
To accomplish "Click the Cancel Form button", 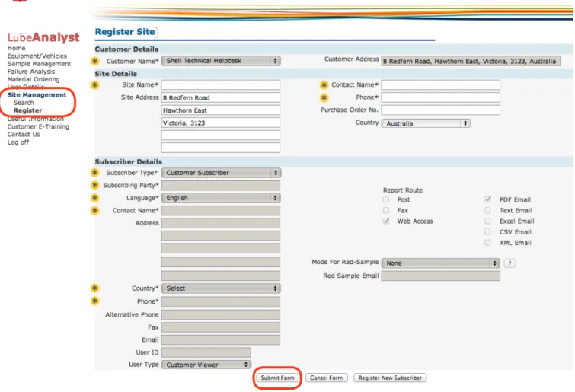I will point(326,378).
